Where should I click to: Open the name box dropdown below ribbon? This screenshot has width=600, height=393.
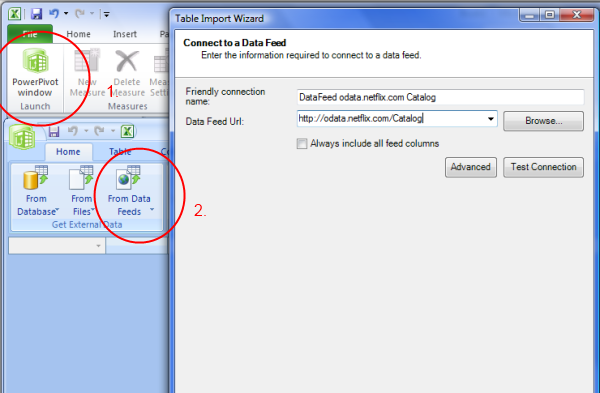(x=98, y=246)
